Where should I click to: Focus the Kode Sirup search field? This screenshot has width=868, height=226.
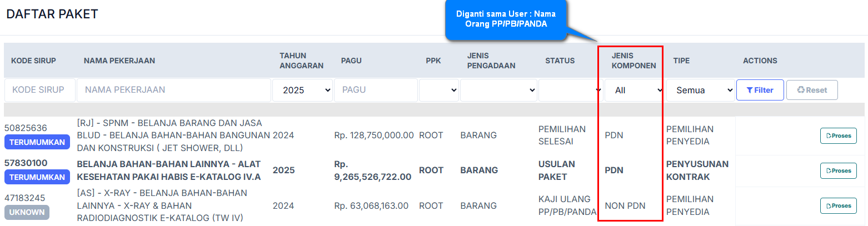[40, 90]
